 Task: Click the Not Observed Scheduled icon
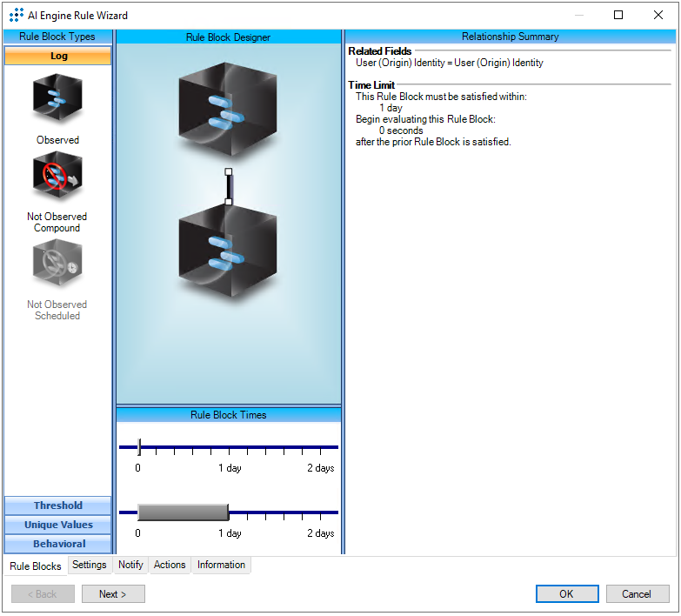(x=57, y=265)
